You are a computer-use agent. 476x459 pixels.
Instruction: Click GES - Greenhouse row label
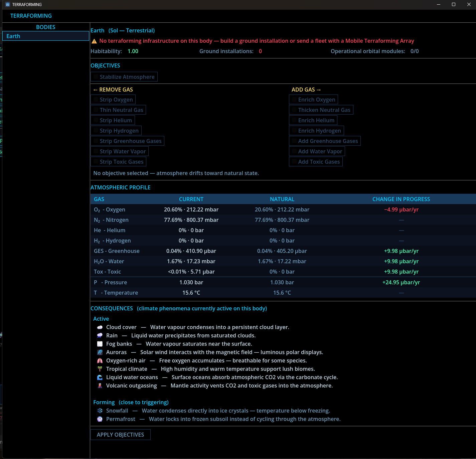click(117, 251)
